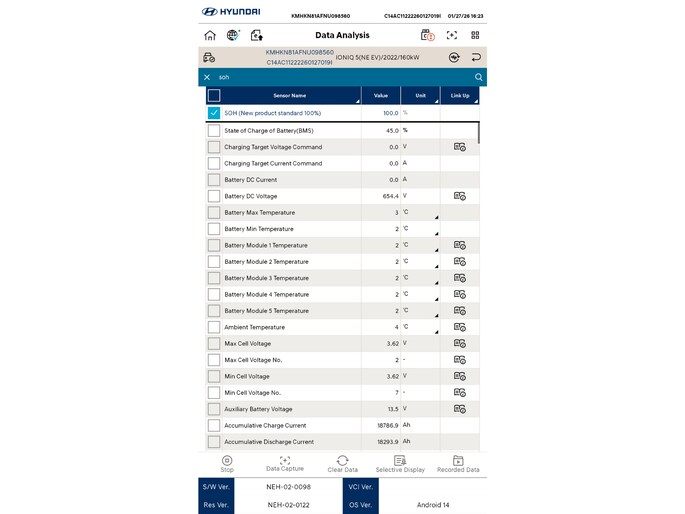Open the Selective Display option
685x514 pixels.
point(400,463)
